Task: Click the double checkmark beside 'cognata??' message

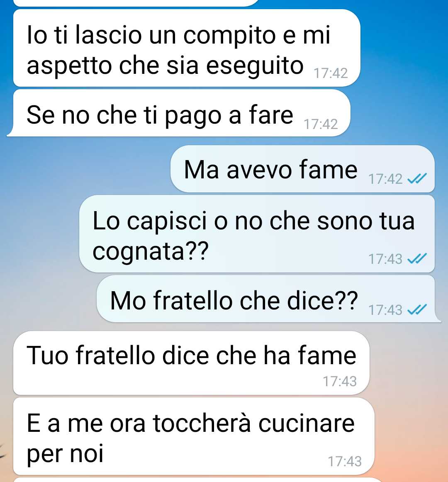Action: [x=417, y=258]
